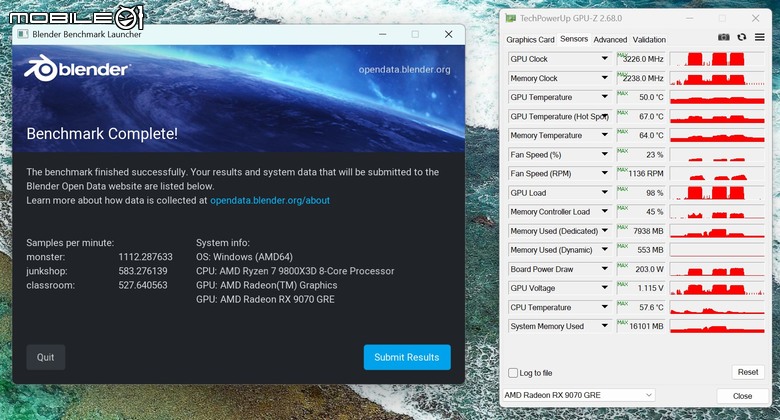The image size is (780, 420).
Task: Open the Validation tab
Action: click(x=649, y=39)
